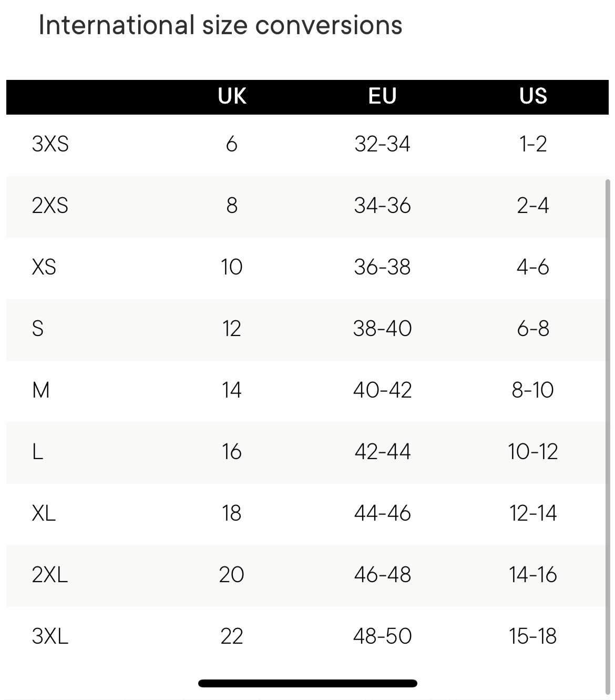Image resolution: width=615 pixels, height=700 pixels.
Task: Select the 3XL size row label
Action: click(50, 636)
